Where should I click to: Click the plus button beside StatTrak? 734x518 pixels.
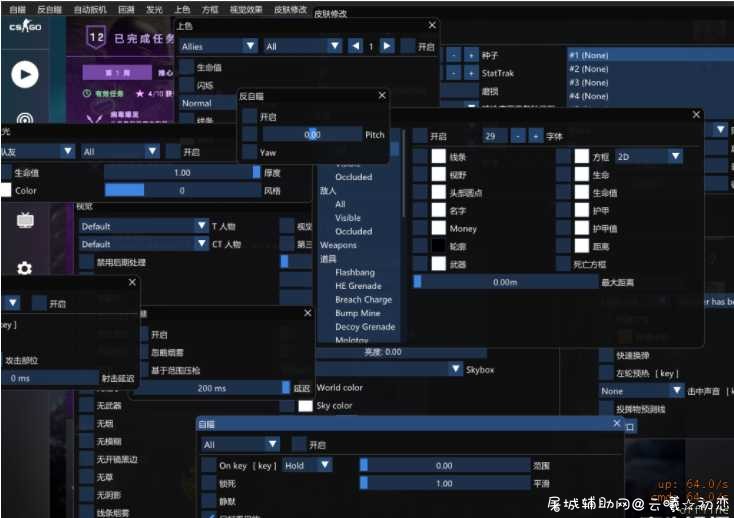(x=471, y=73)
